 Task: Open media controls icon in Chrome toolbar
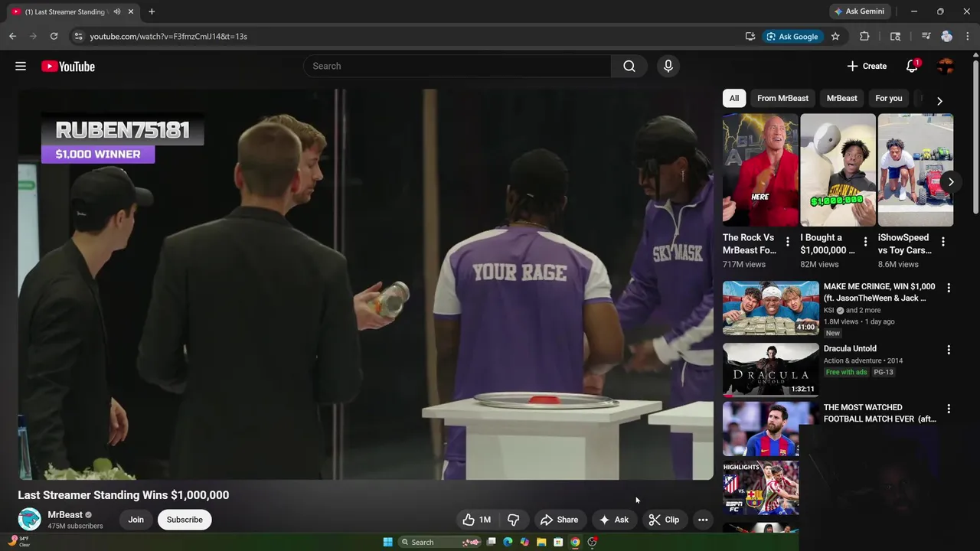point(926,36)
